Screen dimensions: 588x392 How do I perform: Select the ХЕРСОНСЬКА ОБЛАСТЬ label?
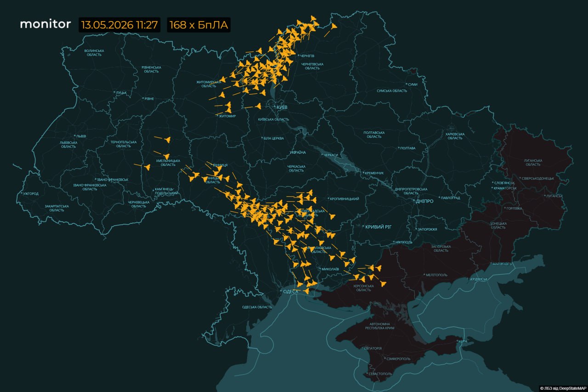[x=363, y=288]
